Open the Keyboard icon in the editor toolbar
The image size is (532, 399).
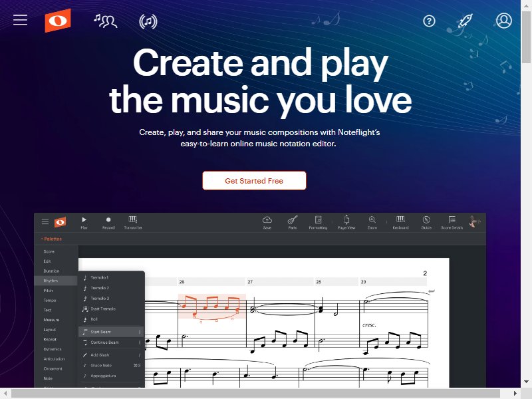tap(400, 222)
